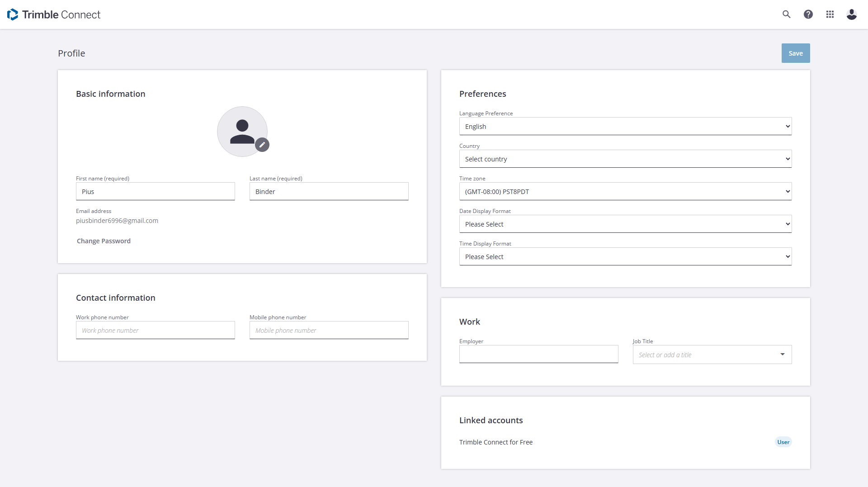The width and height of the screenshot is (868, 487).
Task: Open the Time Display Format dropdown
Action: [625, 257]
